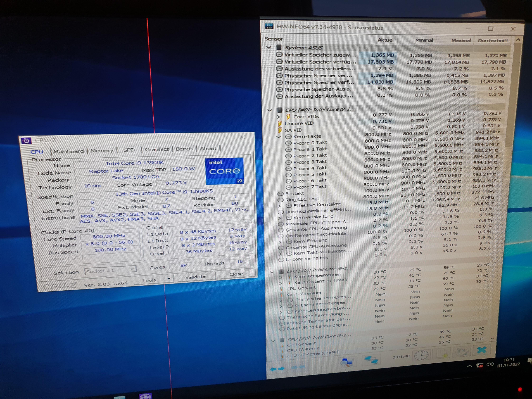532x399 pixels.
Task: Collapse the System: ASUS sensor group
Action: (x=269, y=47)
